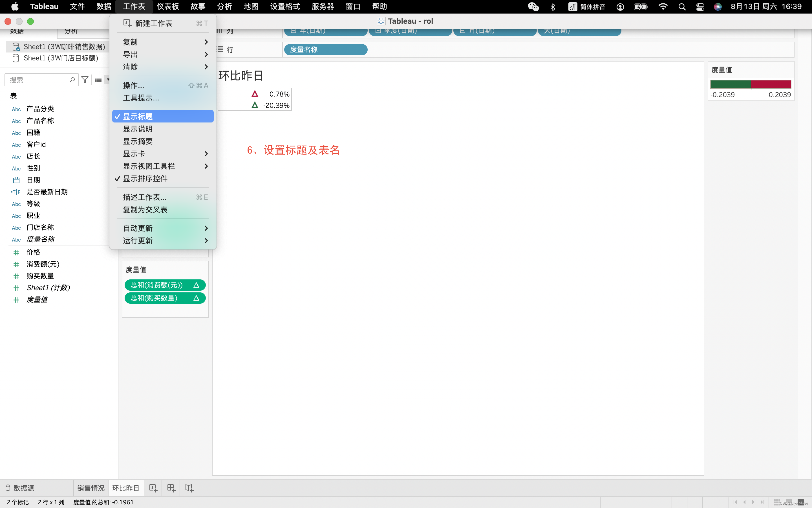Click the 度量名称 pill on the rows shelf
This screenshot has width=812, height=508.
coord(325,49)
